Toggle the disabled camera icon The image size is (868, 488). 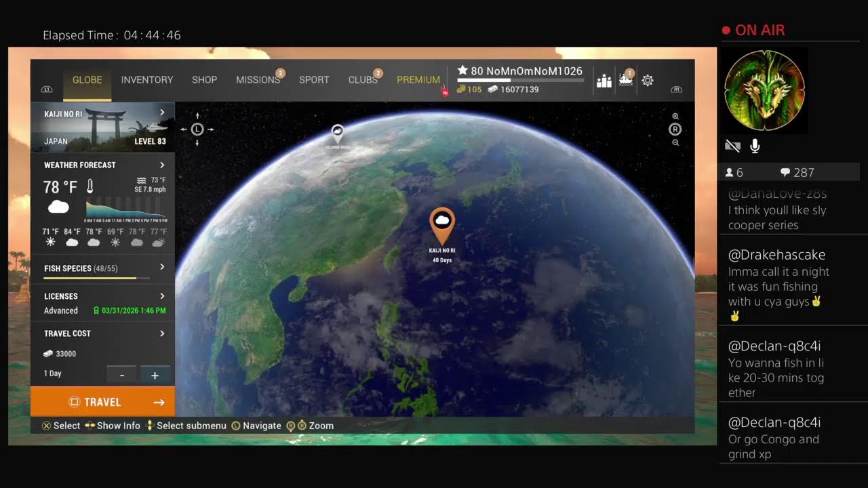(732, 146)
